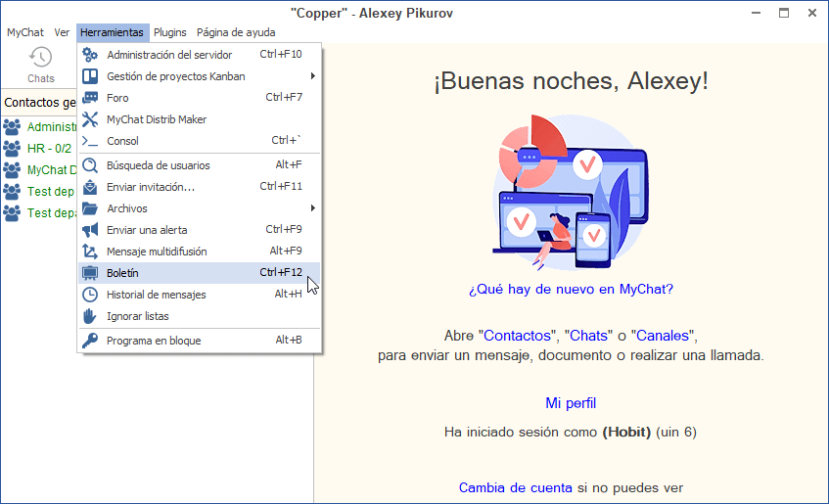Open the Plugins menu
Viewport: 829px width, 504px height.
pos(169,32)
